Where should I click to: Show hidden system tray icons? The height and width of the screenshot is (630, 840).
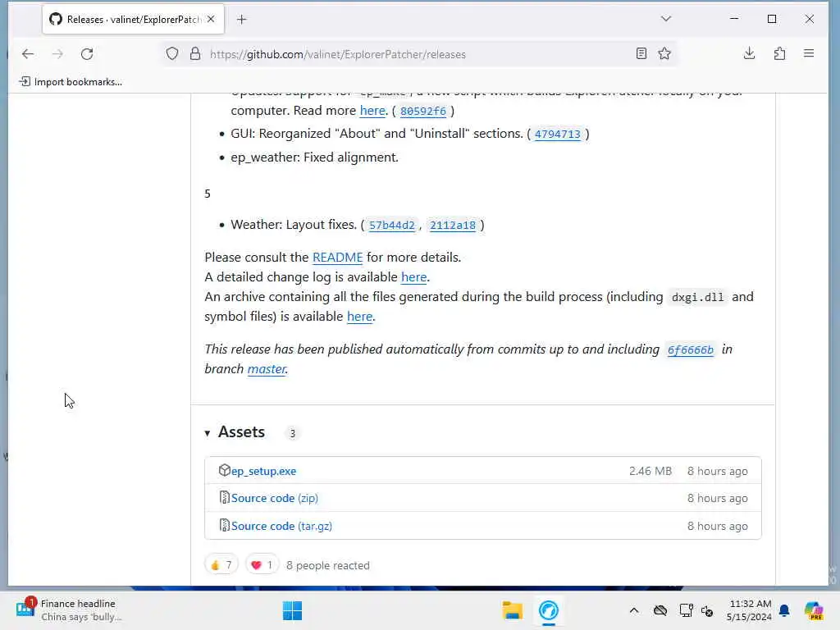click(634, 610)
